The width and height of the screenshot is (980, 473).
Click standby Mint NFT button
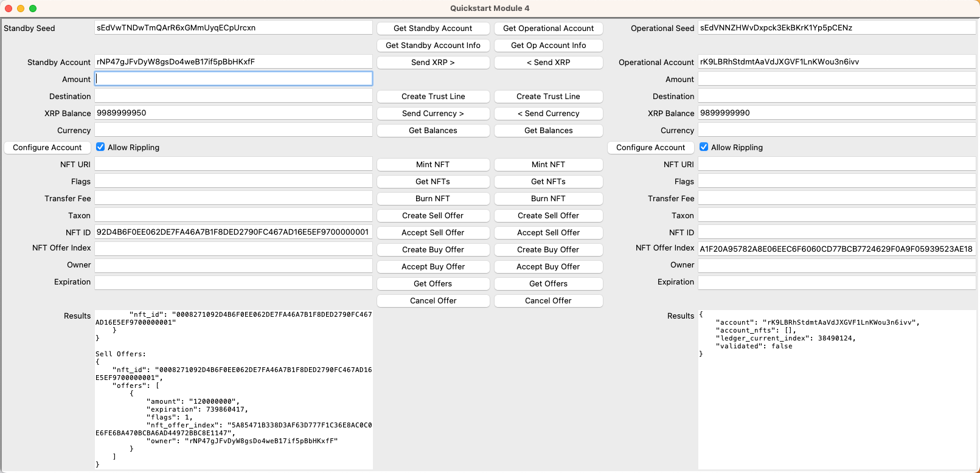[433, 165]
